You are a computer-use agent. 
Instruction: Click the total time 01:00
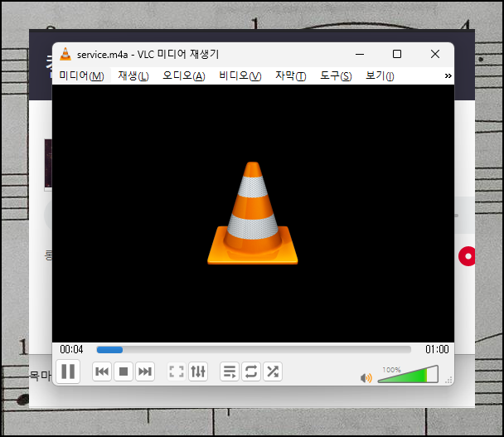[437, 349]
